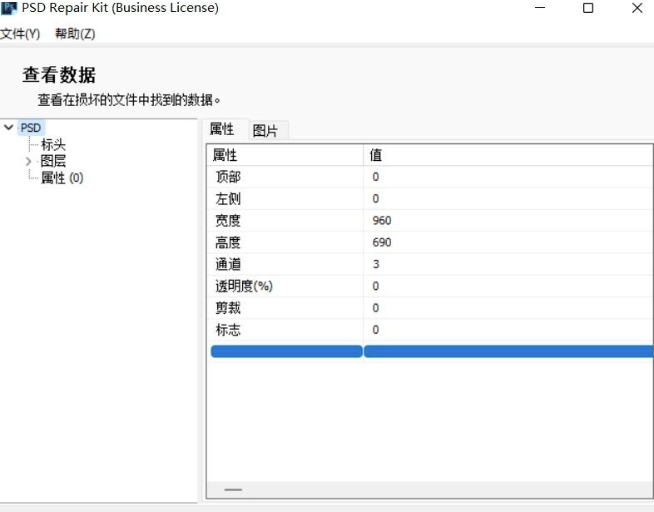The image size is (654, 512).
Task: Switch to the 属性 tab
Action: pos(221,130)
